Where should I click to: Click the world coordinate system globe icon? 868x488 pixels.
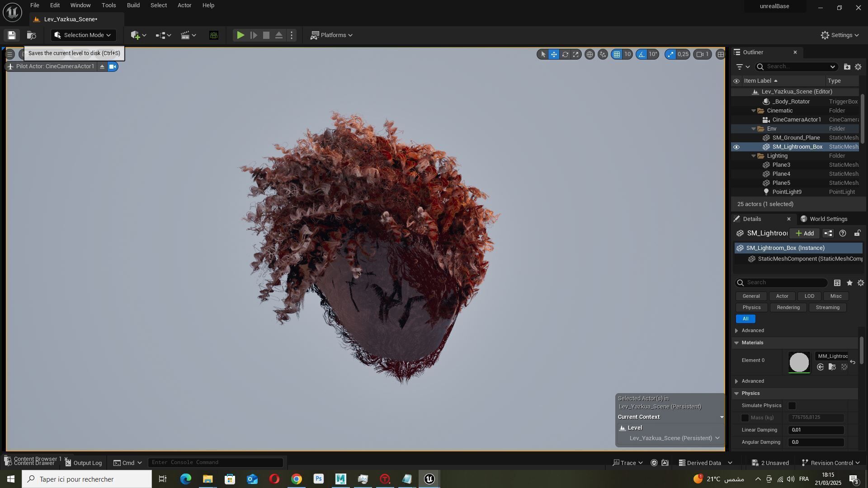click(x=590, y=55)
